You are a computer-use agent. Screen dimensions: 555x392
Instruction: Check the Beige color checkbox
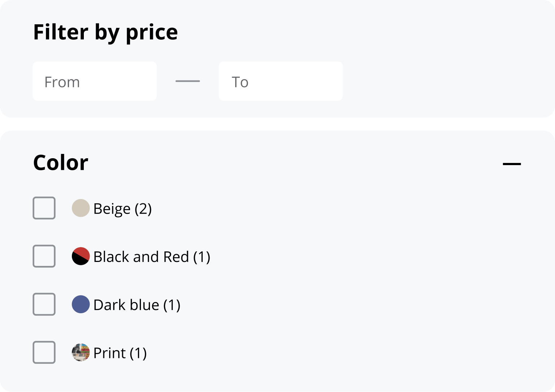(44, 208)
